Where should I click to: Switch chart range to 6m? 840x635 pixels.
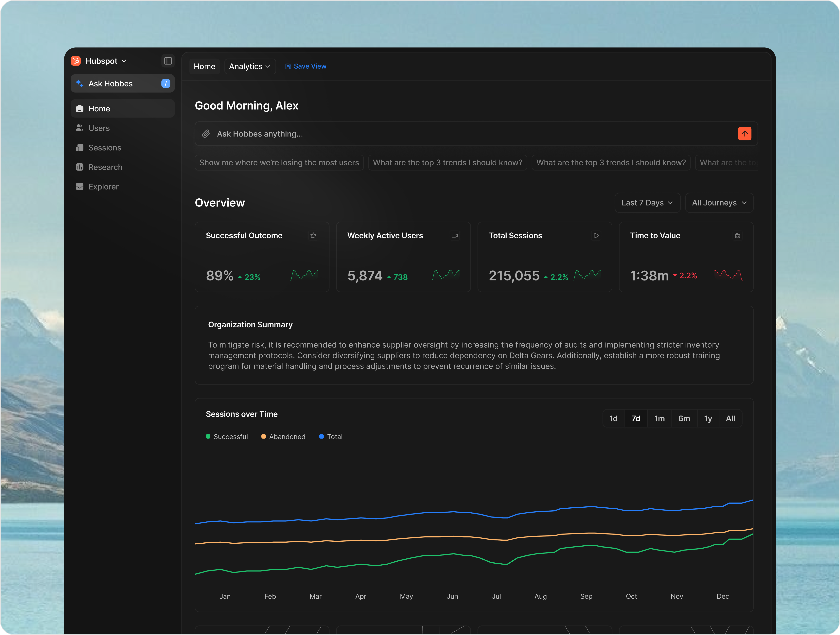(x=684, y=418)
